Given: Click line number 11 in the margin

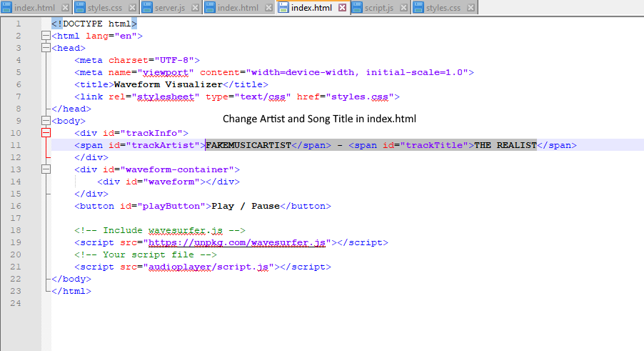Looking at the screenshot, I should [16, 145].
